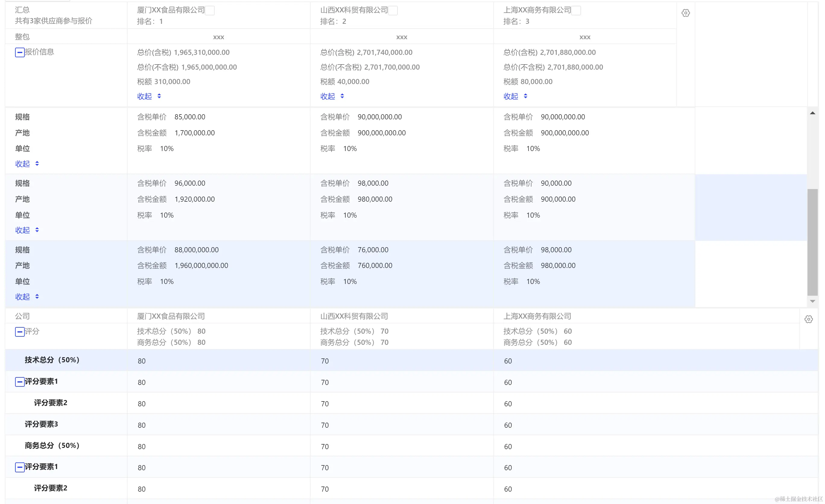Image resolution: width=825 pixels, height=504 pixels.
Task: Tick the 山西XX科贸有限公司 checkbox
Action: (x=393, y=11)
